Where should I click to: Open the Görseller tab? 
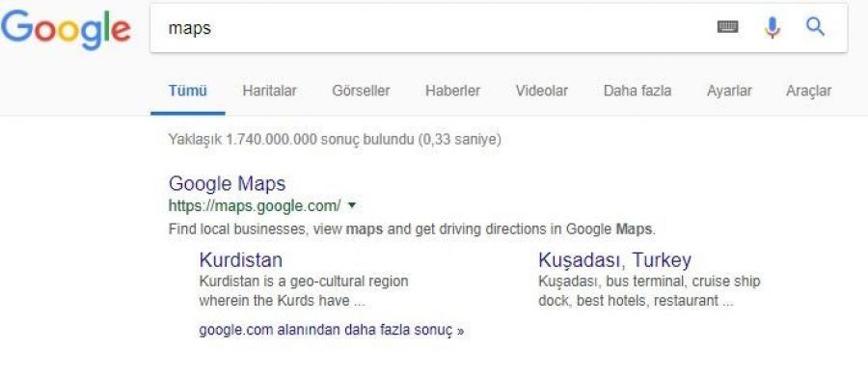(361, 91)
